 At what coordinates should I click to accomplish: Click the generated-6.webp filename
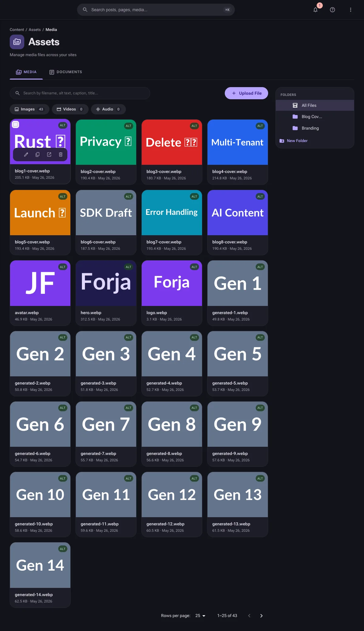click(32, 453)
